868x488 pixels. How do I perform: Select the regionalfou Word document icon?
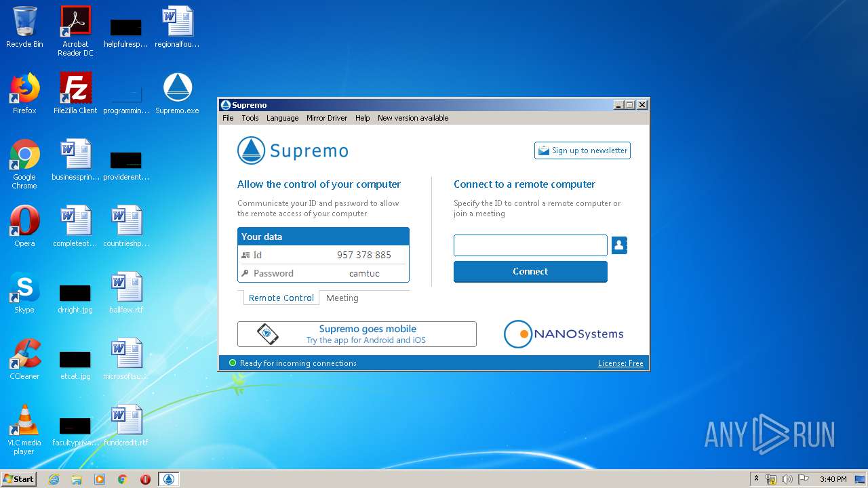[177, 27]
